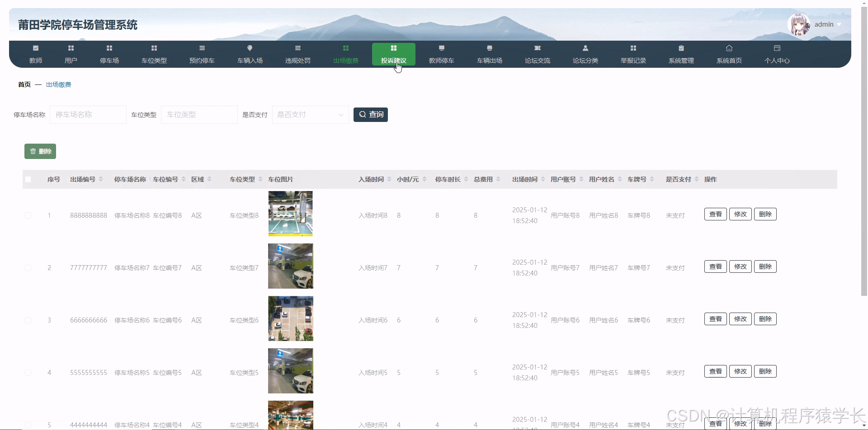
Task: Click the admin avatar image
Action: coord(799,24)
